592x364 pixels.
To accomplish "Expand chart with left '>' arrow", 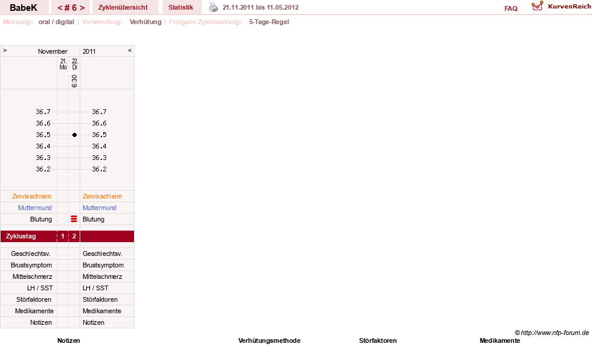I will click(5, 50).
